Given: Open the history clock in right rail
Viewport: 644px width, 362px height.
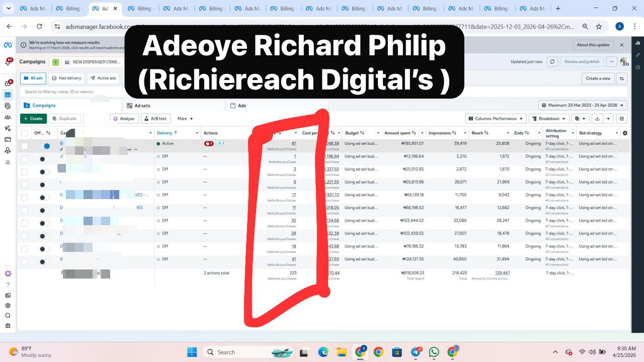Looking at the screenshot, I should 638,67.
